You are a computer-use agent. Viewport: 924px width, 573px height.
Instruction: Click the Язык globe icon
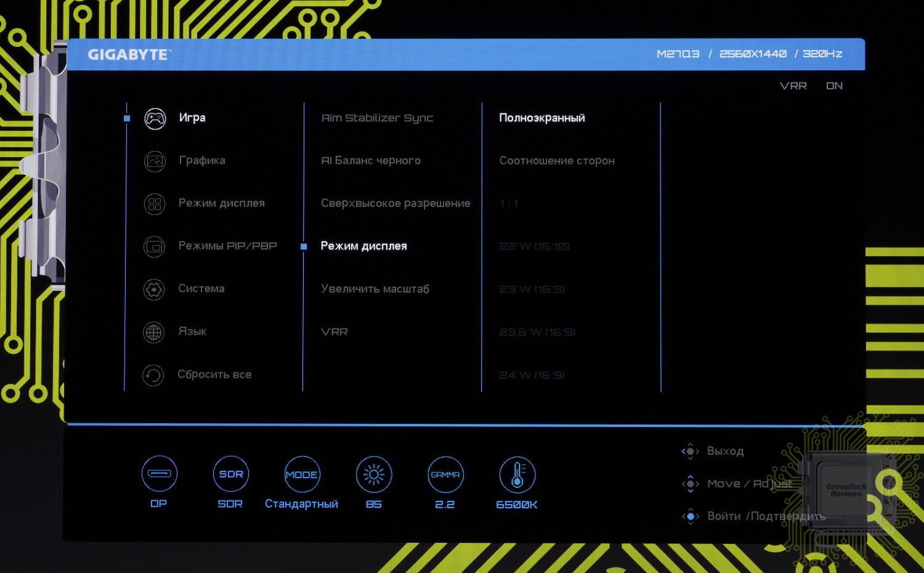[153, 332]
